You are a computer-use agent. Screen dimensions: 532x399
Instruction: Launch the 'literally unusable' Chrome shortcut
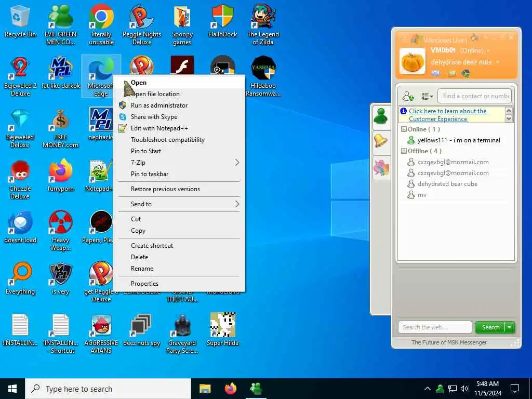coord(101,25)
